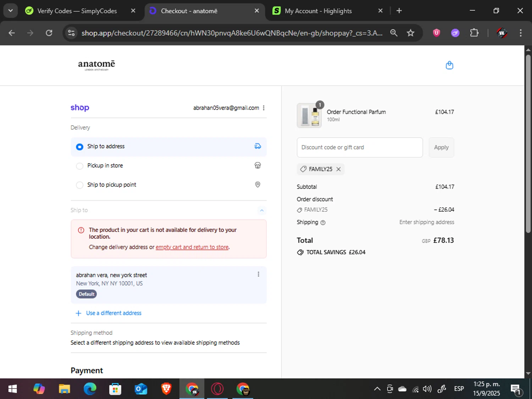Click the shipping help question mark icon
532x399 pixels.
[x=323, y=223]
